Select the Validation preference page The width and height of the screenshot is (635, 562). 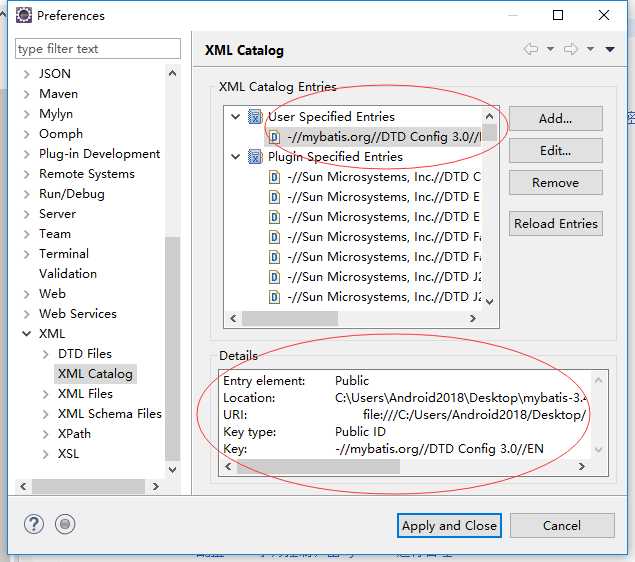(x=68, y=274)
